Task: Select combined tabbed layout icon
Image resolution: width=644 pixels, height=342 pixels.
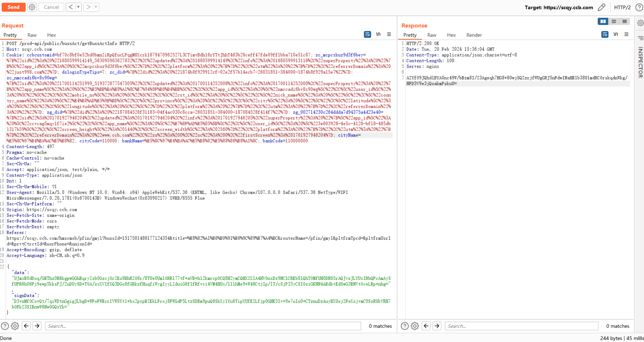Action: pyautogui.click(x=624, y=21)
